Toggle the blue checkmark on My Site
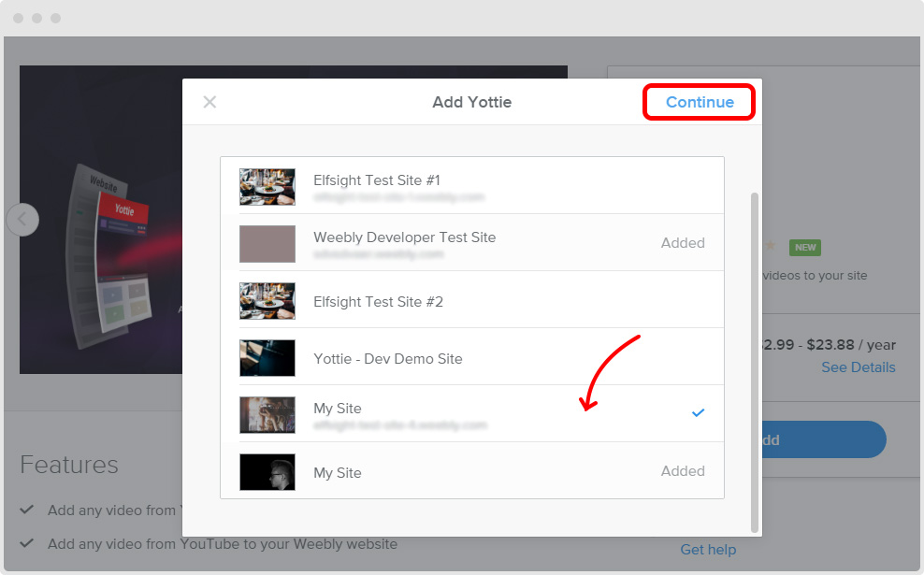Image resolution: width=924 pixels, height=575 pixels. click(698, 413)
